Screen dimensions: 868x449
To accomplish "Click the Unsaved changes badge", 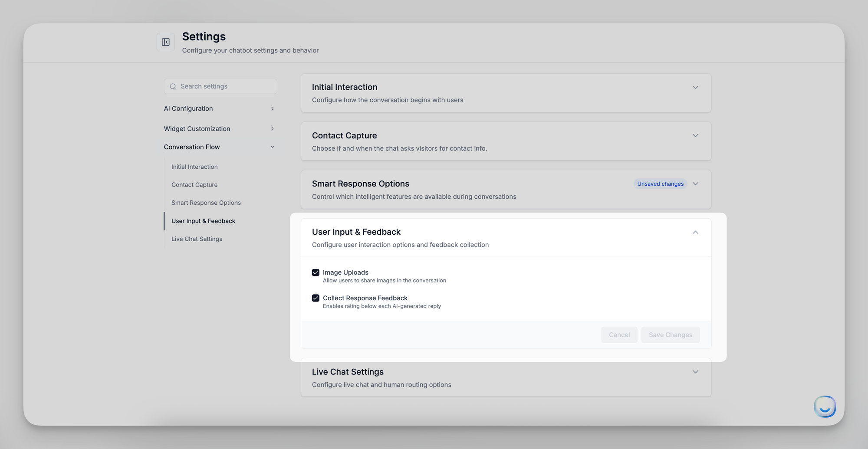I will point(660,184).
